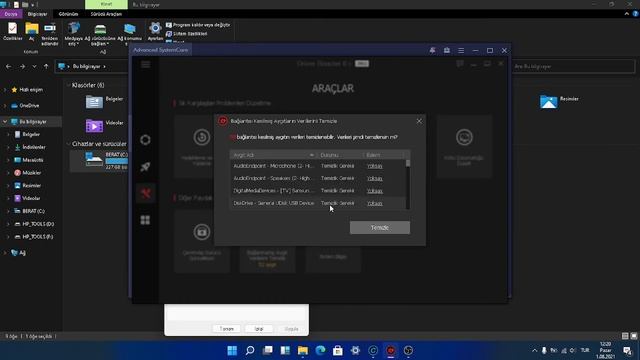Click the File Explorer search box

tap(572, 66)
